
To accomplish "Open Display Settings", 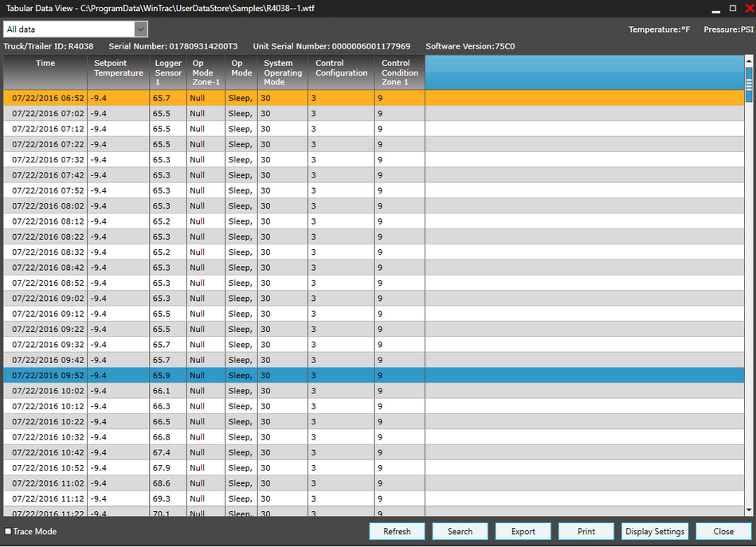I will 654,532.
